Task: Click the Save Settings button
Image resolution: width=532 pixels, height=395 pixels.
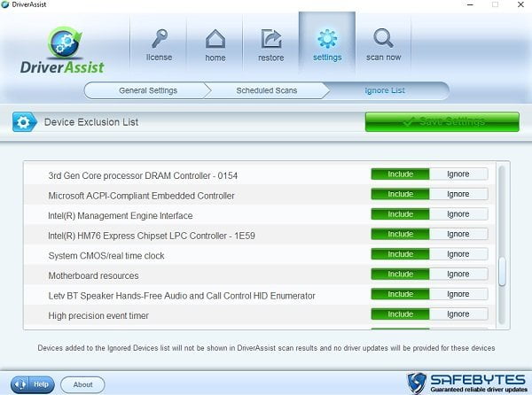Action: pos(442,122)
